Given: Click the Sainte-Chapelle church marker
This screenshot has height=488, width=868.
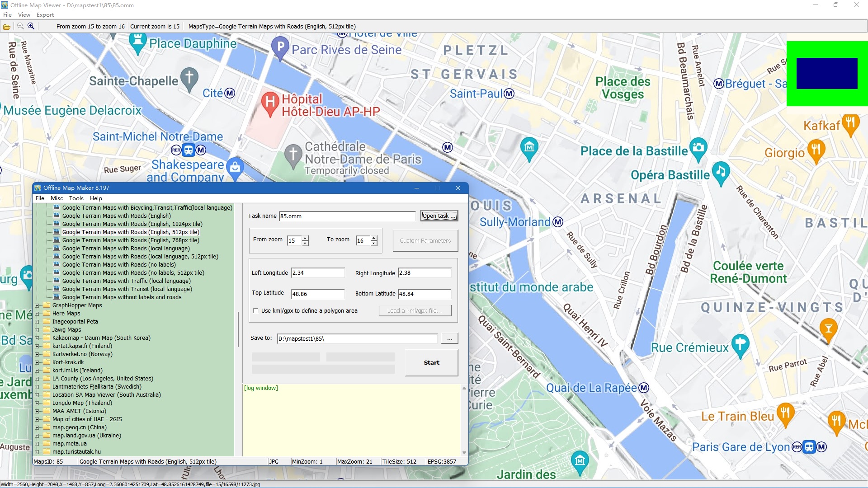Looking at the screenshot, I should pos(189,79).
